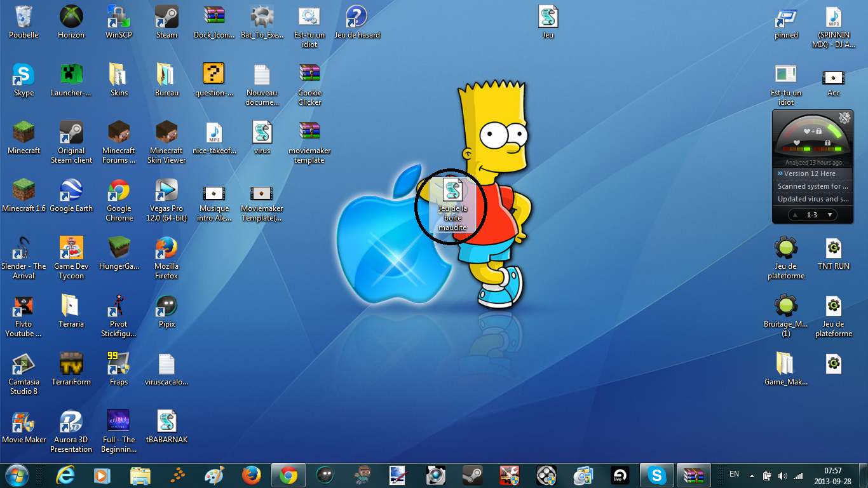
Task: Open the Updated virus and s... message
Action: tap(813, 199)
